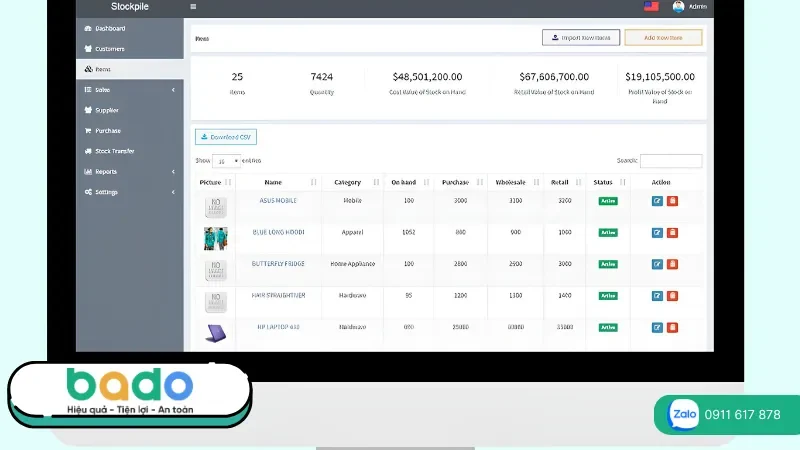
Task: Click Active status badge for BUTTERFLY FRIDGE
Action: point(608,264)
